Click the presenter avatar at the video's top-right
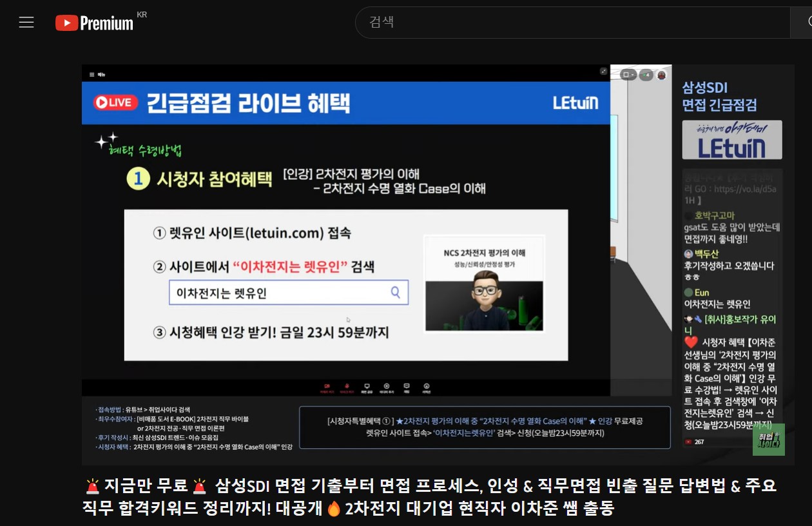This screenshot has height=526, width=812. [x=661, y=75]
